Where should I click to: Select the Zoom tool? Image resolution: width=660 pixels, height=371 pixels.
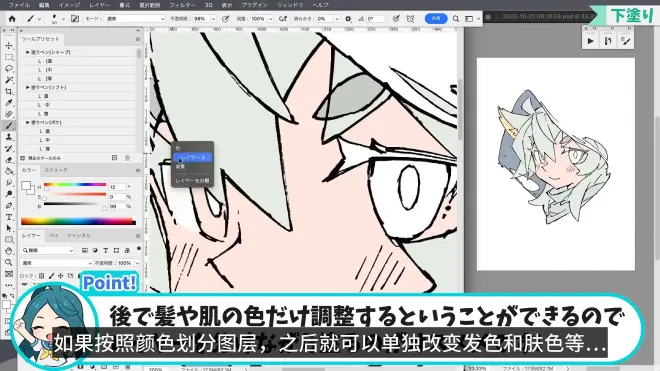pos(9,262)
